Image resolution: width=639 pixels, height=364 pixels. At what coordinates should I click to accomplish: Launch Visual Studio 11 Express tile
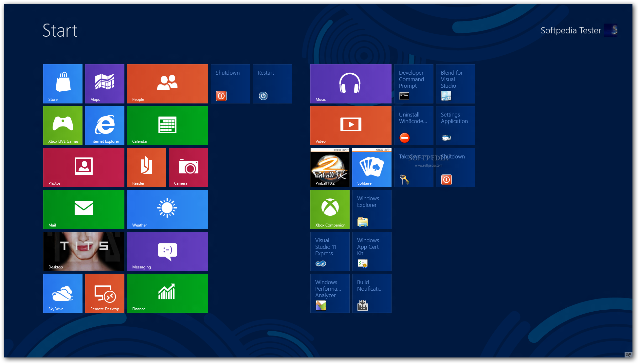330,251
